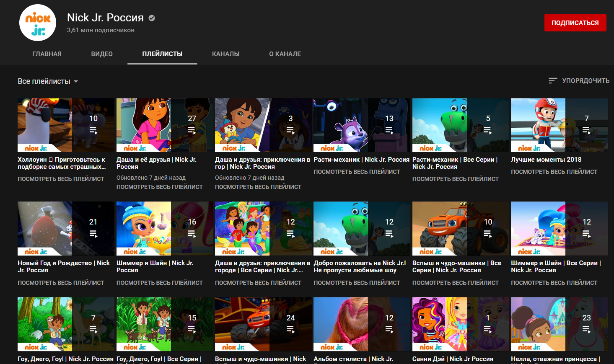Select the Каналы tab
Screen dimensions: 614x364
click(226, 54)
